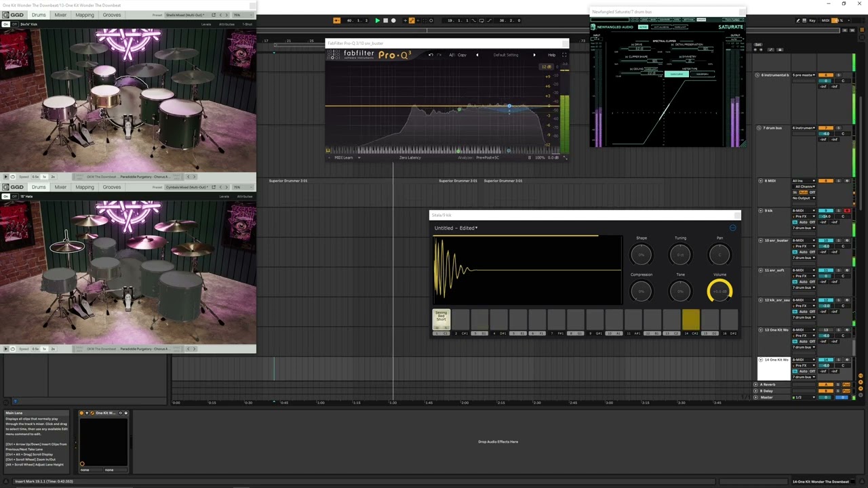Click the Ableton transport Play button
868x488 pixels.
click(x=378, y=20)
